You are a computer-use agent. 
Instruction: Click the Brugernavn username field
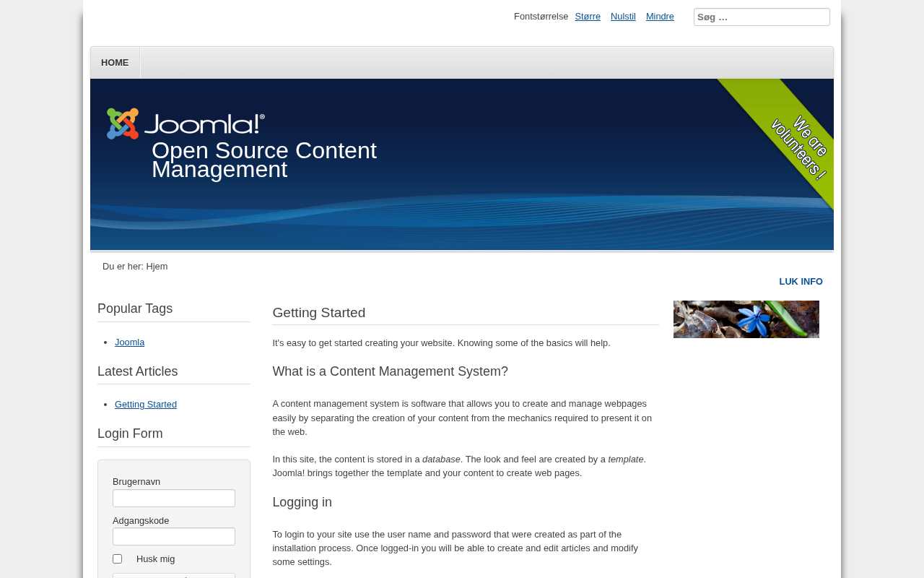click(174, 499)
